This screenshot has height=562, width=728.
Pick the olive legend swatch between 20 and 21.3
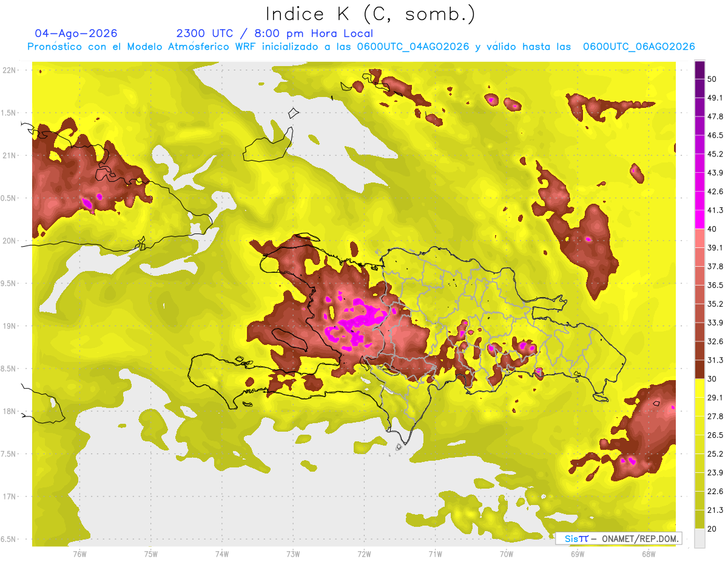699,519
